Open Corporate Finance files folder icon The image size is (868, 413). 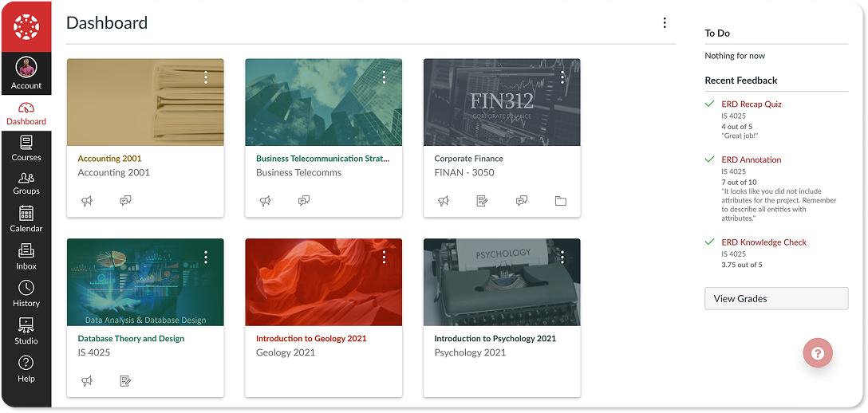[x=561, y=201]
